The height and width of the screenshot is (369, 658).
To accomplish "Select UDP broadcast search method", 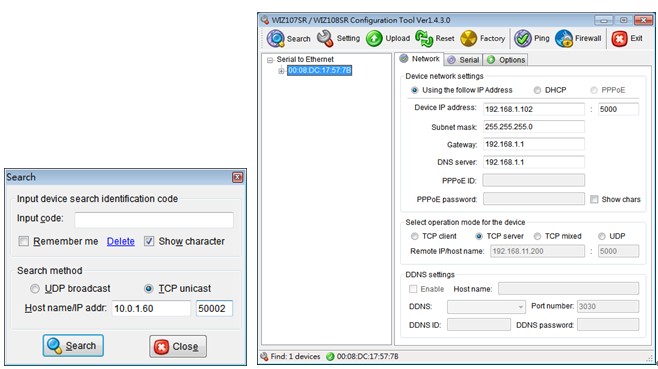I will tap(35, 288).
